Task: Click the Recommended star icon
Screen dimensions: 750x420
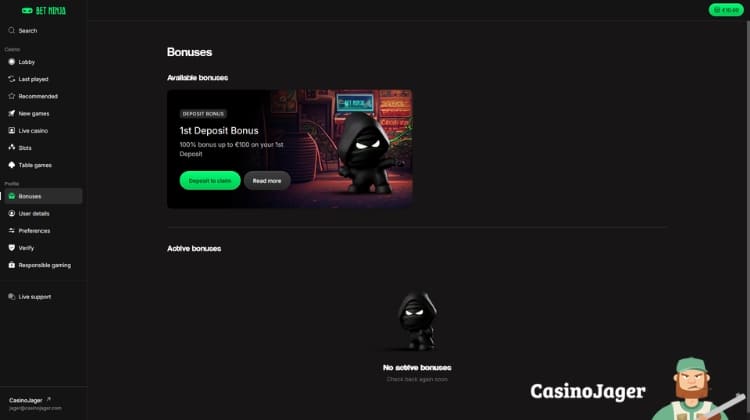Action: pyautogui.click(x=11, y=96)
